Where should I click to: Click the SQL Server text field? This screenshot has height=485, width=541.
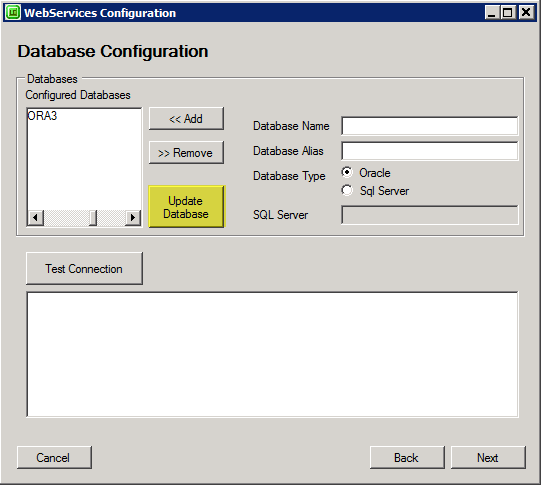coord(430,215)
